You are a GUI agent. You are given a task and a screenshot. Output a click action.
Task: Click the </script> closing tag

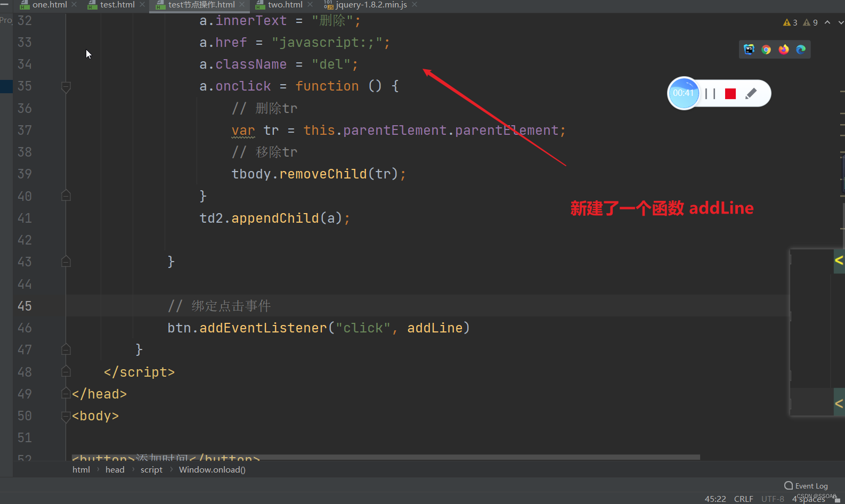139,372
